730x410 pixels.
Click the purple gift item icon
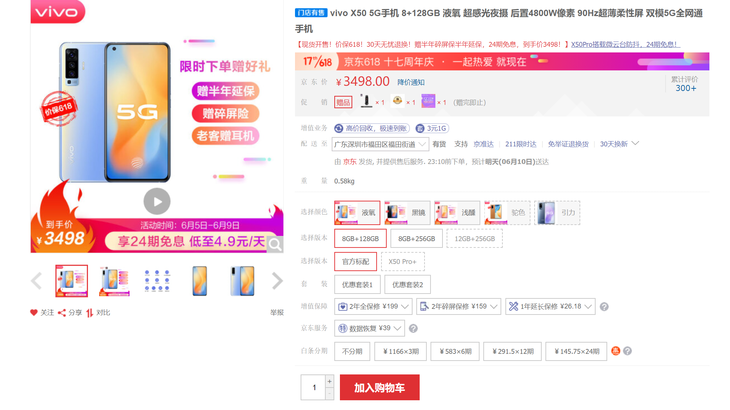428,101
